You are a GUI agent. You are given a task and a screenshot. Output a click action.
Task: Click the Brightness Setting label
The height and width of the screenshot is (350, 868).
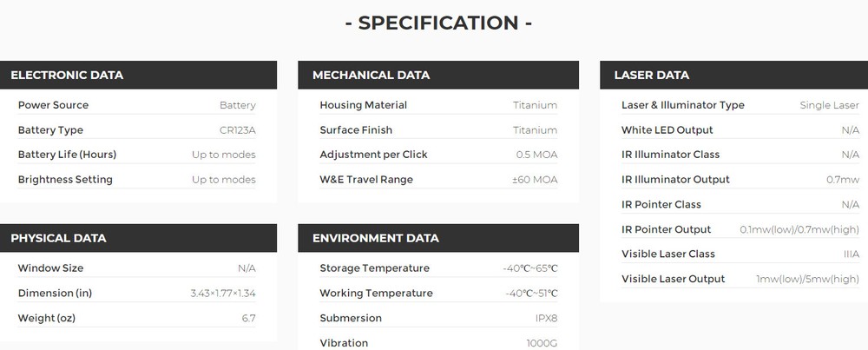coord(65,180)
